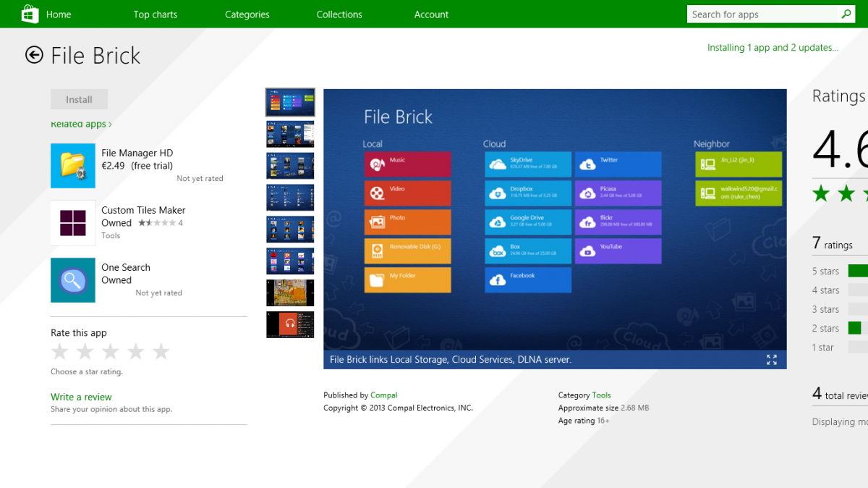Click the Approximate size 2.68 MB text

click(603, 408)
